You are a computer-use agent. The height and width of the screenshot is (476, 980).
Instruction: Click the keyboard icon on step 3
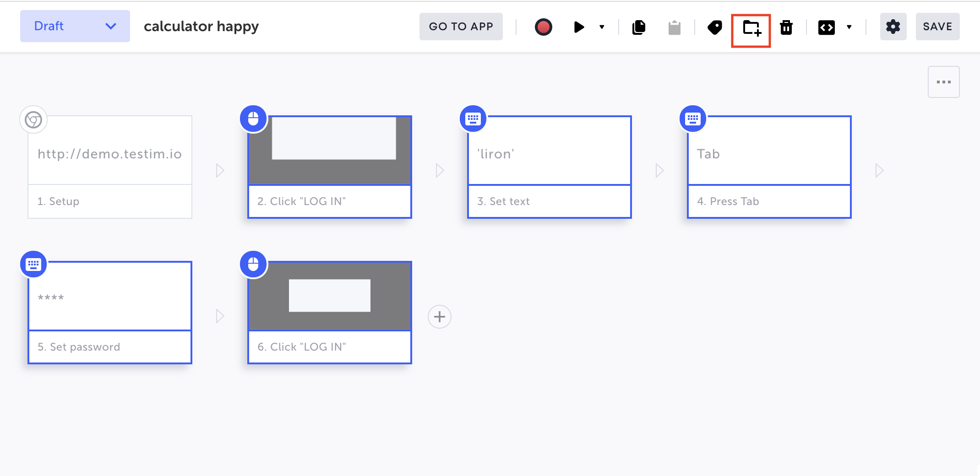pos(473,119)
